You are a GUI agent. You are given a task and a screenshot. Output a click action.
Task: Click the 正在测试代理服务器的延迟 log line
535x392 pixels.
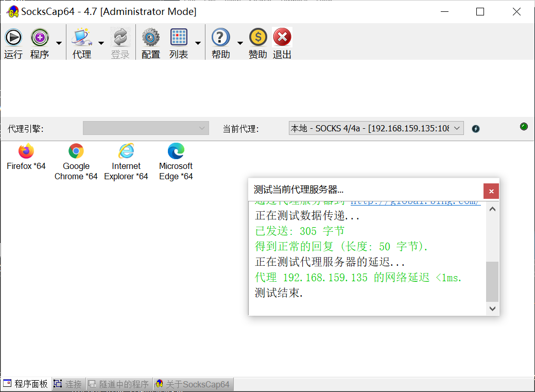coord(330,262)
